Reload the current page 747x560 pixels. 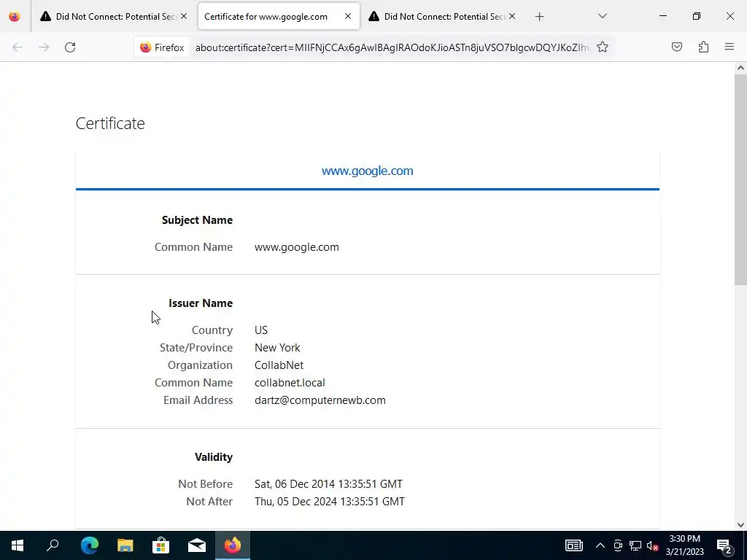coord(70,47)
